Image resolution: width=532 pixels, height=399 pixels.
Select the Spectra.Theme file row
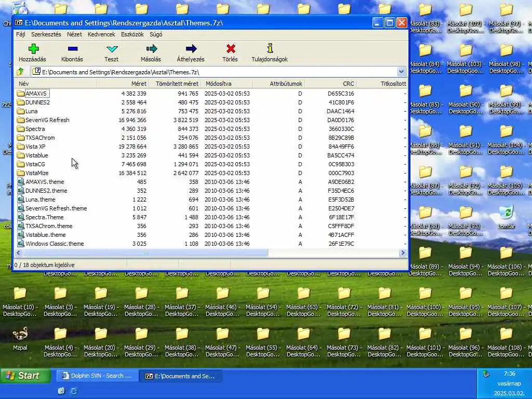(x=210, y=217)
